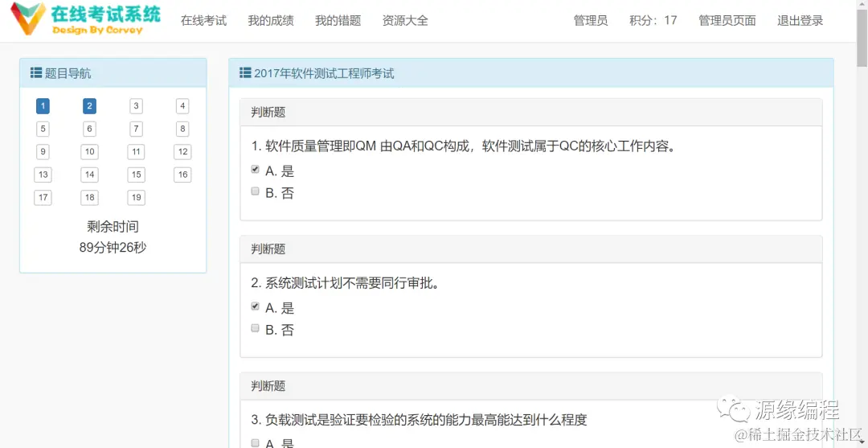Image resolution: width=868 pixels, height=448 pixels.
Task: Uncheck option A 是 for question 2
Action: tap(256, 306)
